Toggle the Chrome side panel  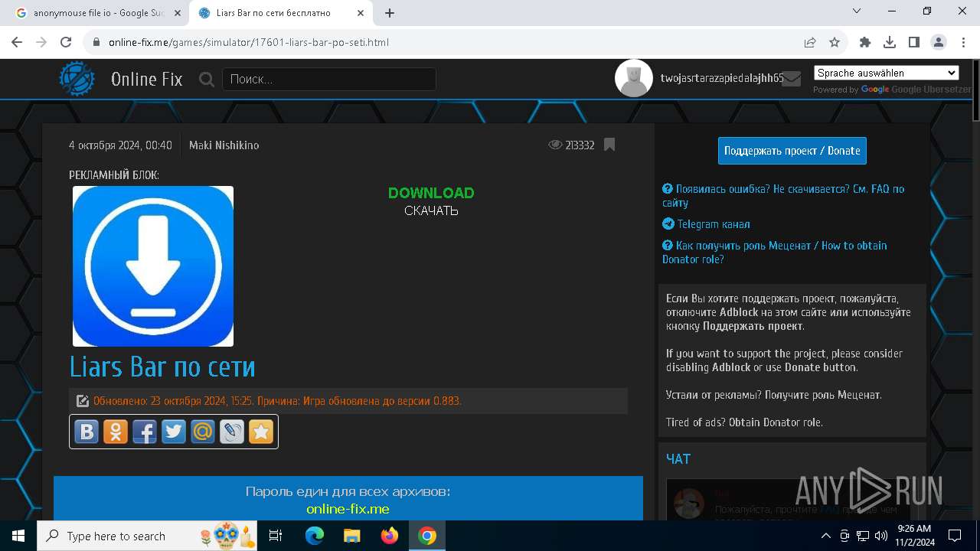point(914,42)
